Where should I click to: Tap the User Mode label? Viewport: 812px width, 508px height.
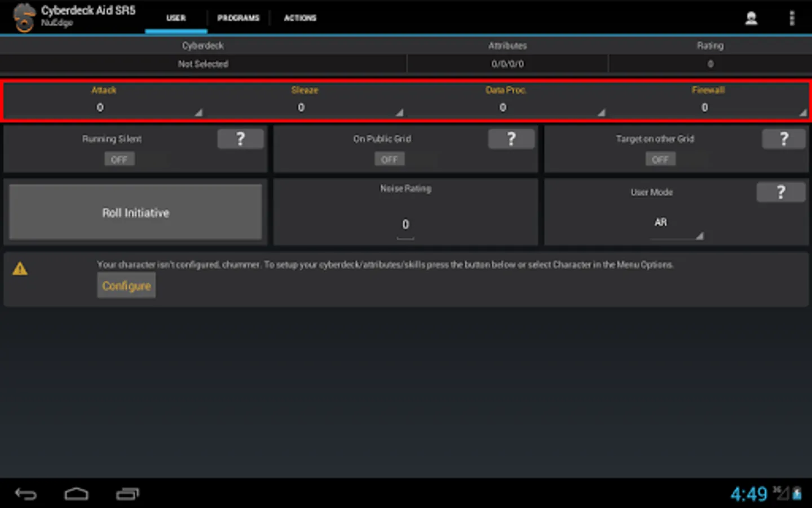click(652, 192)
